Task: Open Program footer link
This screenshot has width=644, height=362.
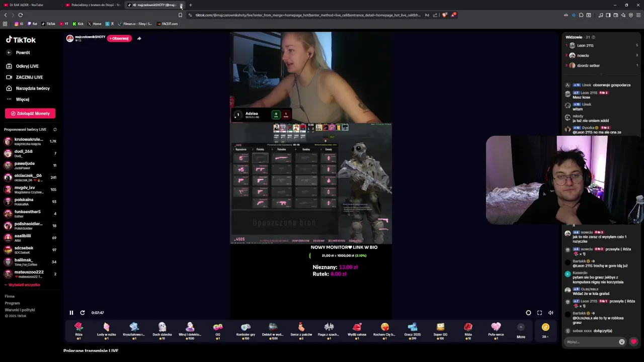Action: pyautogui.click(x=12, y=303)
